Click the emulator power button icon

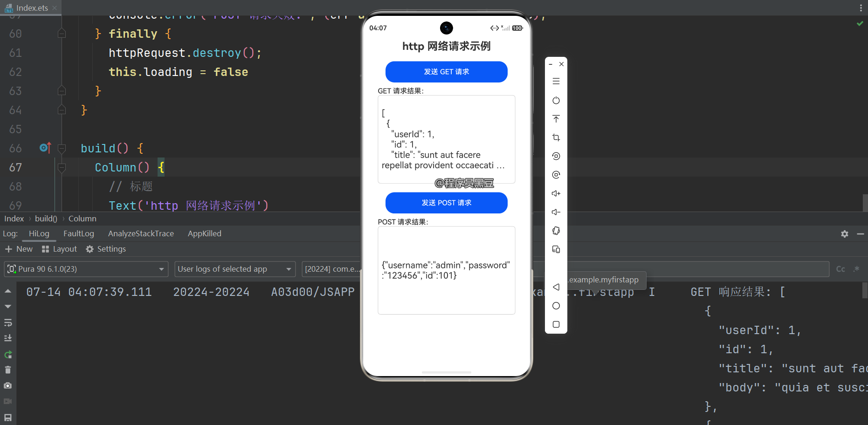point(556,100)
